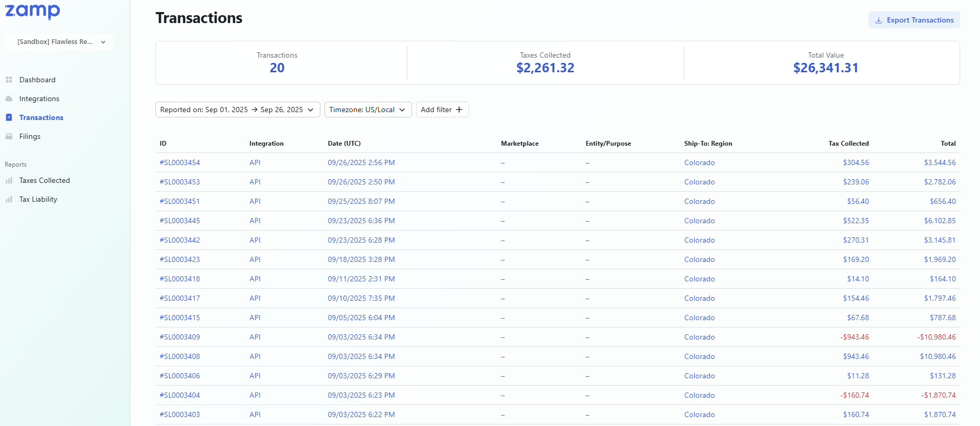Screen dimensions: 980x426
Task: Click the Marketplace column header
Action: pos(520,144)
